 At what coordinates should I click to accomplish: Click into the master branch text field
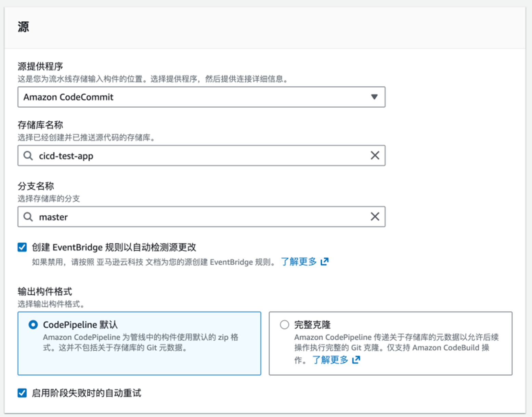[x=198, y=217]
